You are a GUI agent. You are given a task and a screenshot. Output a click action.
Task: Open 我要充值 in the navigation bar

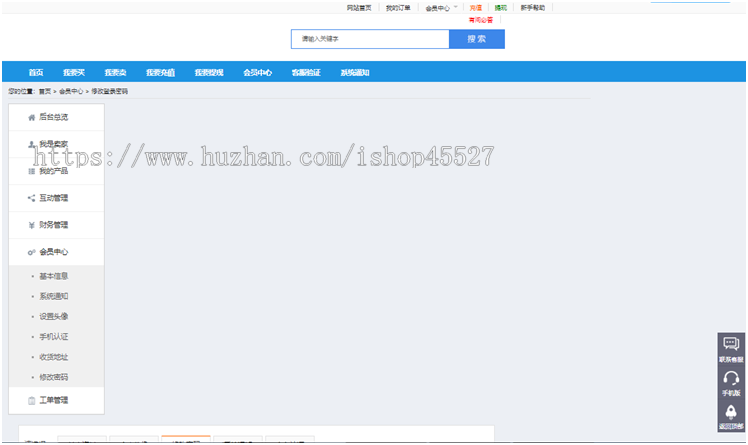pyautogui.click(x=160, y=72)
